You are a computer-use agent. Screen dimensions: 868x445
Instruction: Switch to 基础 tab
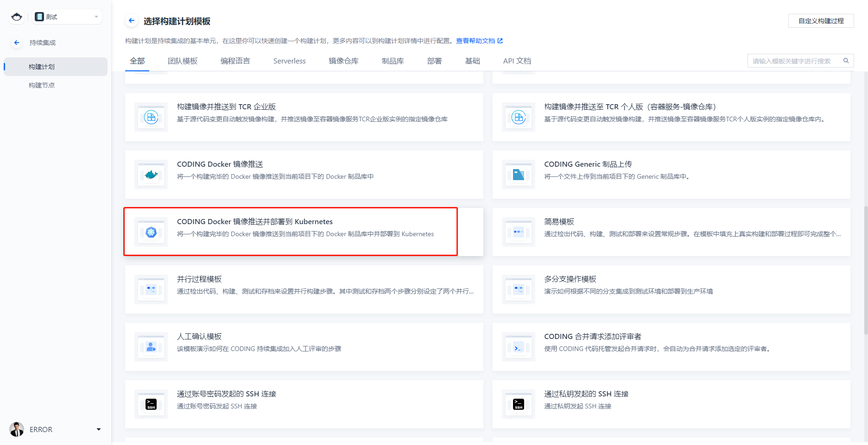pyautogui.click(x=473, y=61)
